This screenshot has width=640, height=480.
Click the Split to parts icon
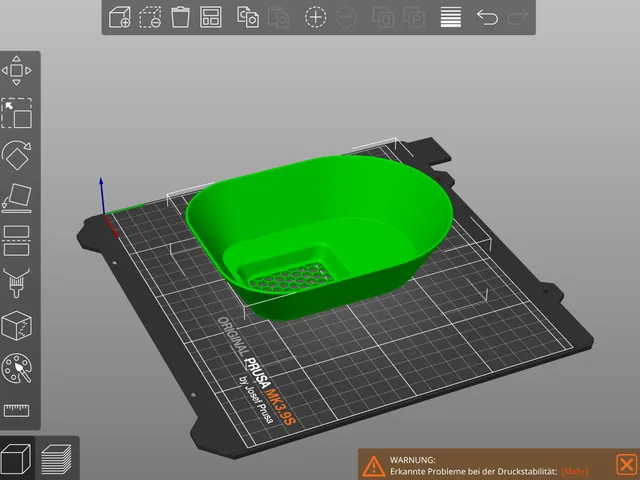pos(414,17)
